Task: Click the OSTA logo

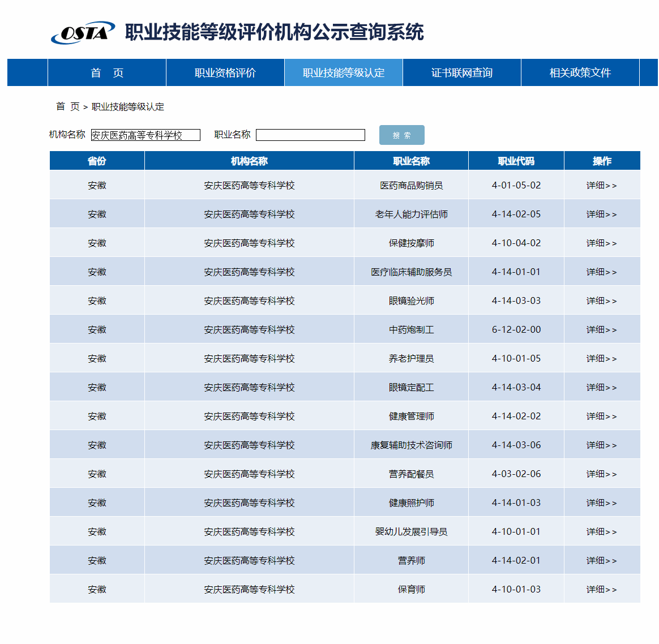Action: pos(83,33)
